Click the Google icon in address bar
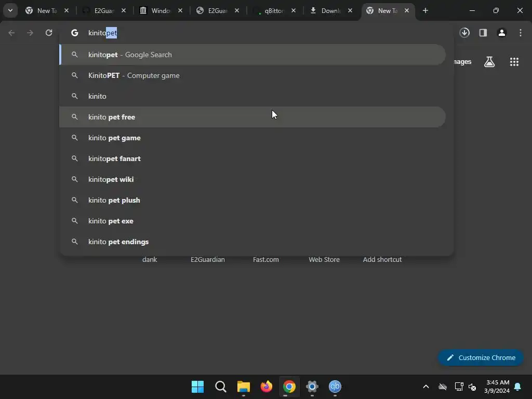This screenshot has height=399, width=532. click(x=75, y=33)
